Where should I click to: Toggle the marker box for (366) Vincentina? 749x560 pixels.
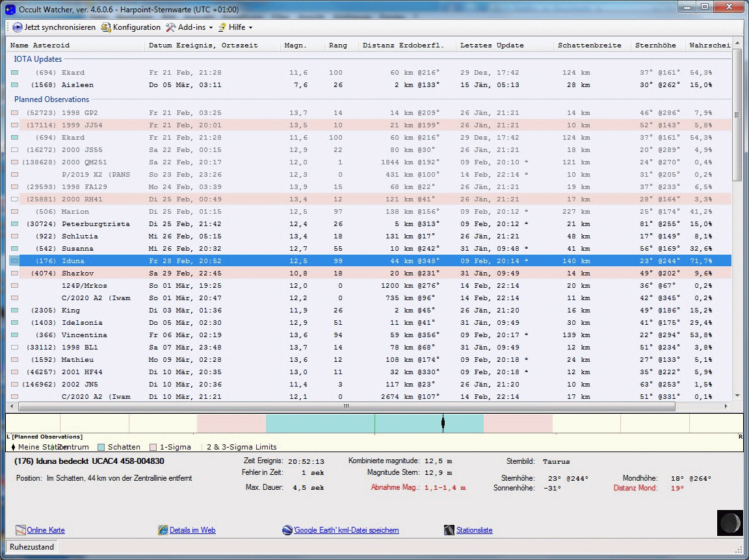click(x=14, y=335)
